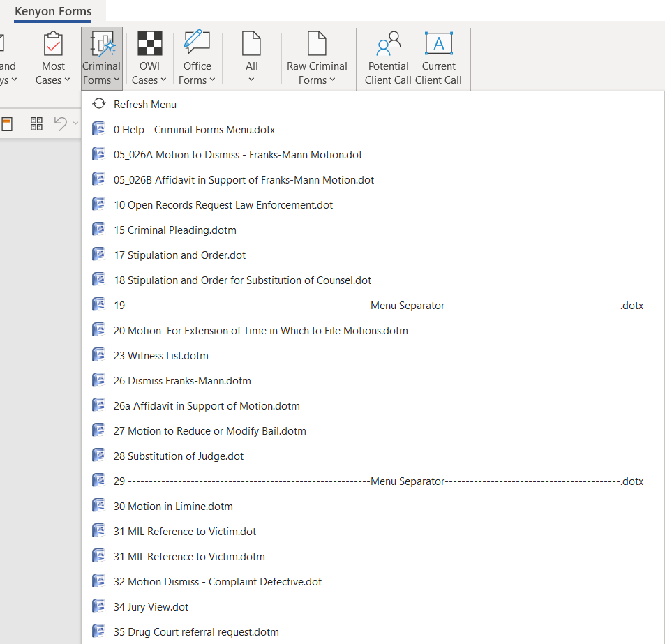Image resolution: width=665 pixels, height=644 pixels.
Task: Click Word template icon beside 10 Open Records Request
Action: tap(99, 204)
